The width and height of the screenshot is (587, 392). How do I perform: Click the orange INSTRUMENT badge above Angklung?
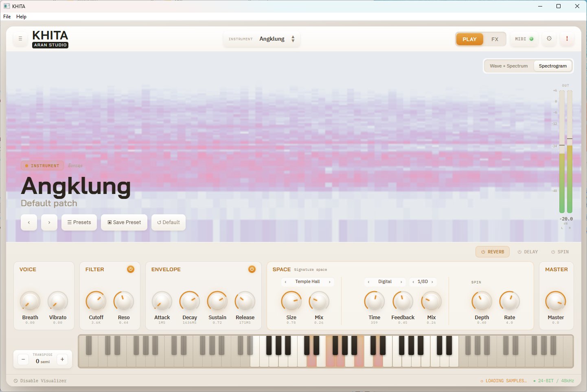(42, 166)
